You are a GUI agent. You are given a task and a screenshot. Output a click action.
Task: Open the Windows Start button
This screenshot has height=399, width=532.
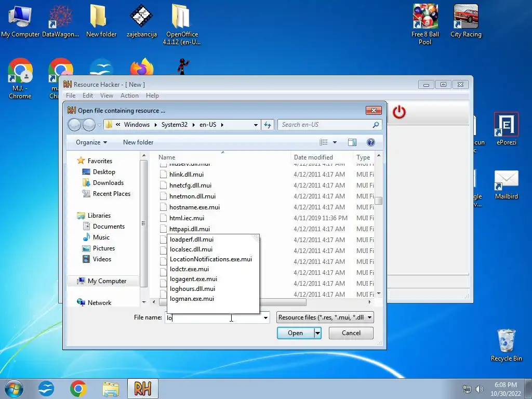(x=14, y=389)
